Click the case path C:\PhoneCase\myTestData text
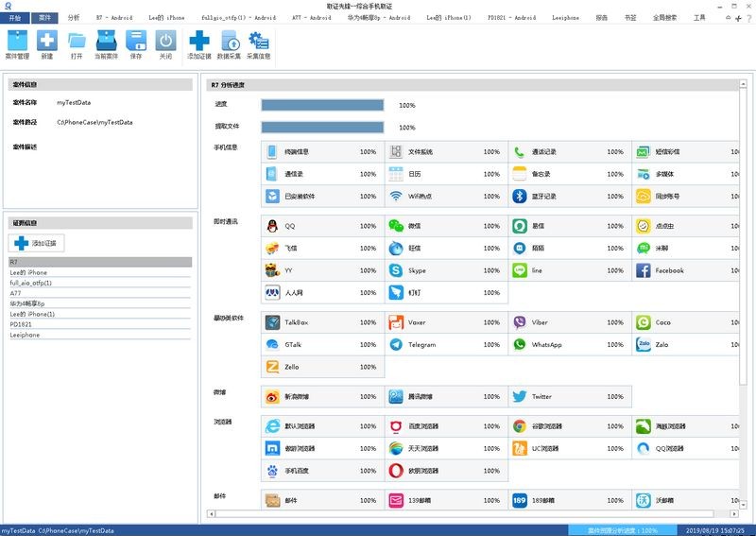The image size is (756, 536). click(x=94, y=123)
